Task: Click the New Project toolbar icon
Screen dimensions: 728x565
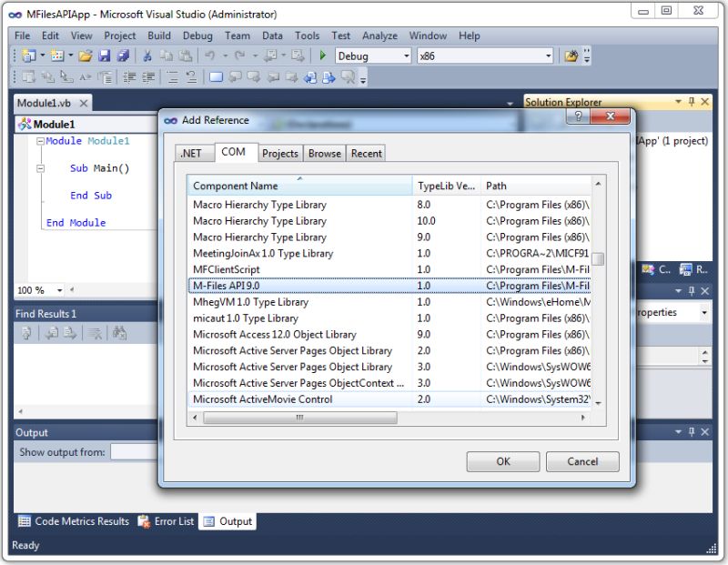Action: [x=29, y=55]
